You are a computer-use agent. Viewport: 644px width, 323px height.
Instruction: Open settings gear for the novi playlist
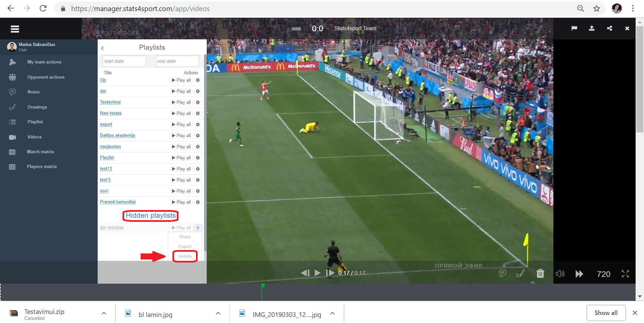(198, 191)
